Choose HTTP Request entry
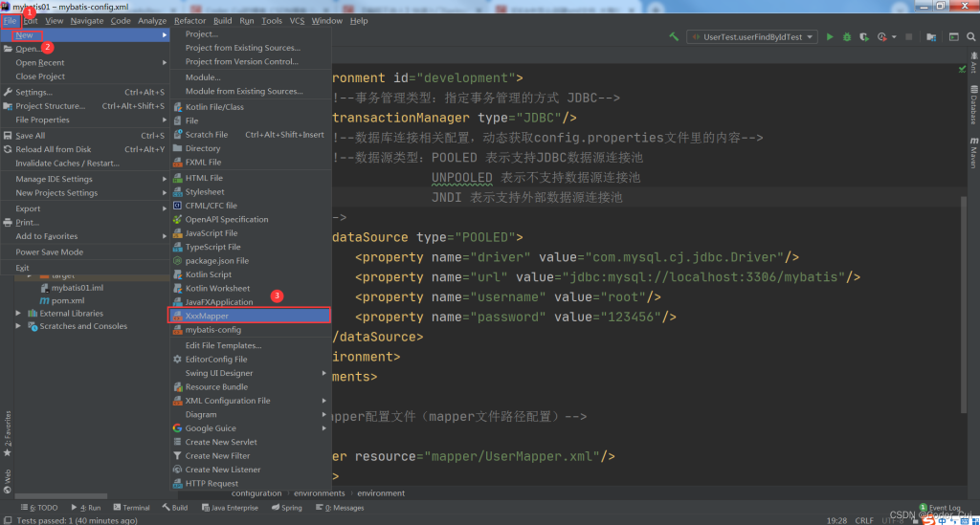Image resolution: width=980 pixels, height=525 pixels. click(x=250, y=483)
